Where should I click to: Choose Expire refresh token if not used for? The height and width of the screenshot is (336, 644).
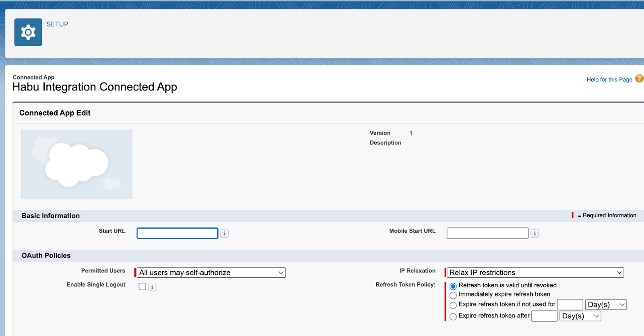(x=453, y=305)
